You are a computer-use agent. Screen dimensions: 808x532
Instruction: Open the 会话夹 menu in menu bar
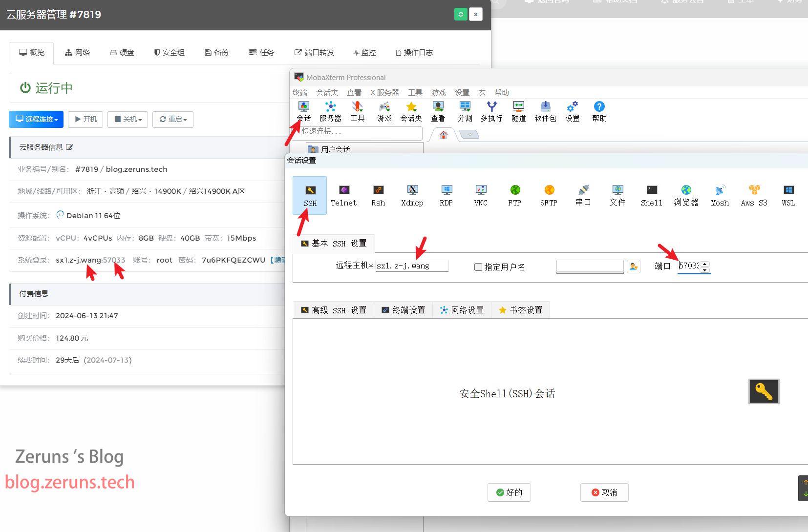[x=327, y=92]
